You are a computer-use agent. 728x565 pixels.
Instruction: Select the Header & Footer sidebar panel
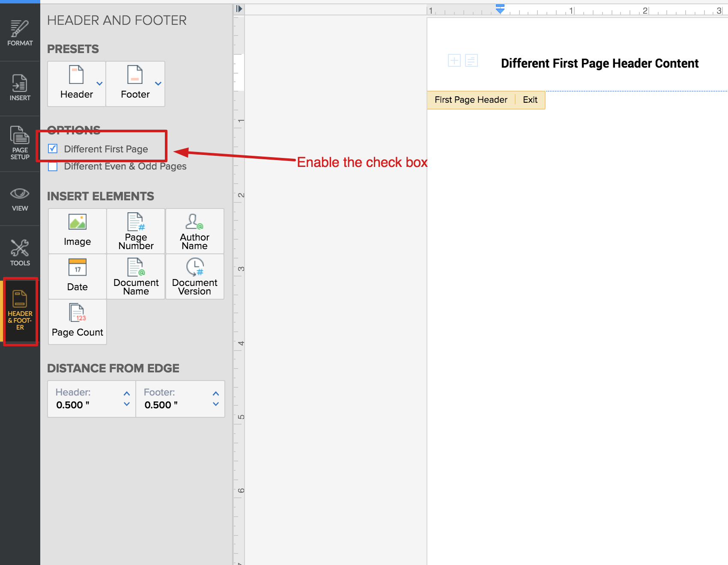[x=20, y=311]
